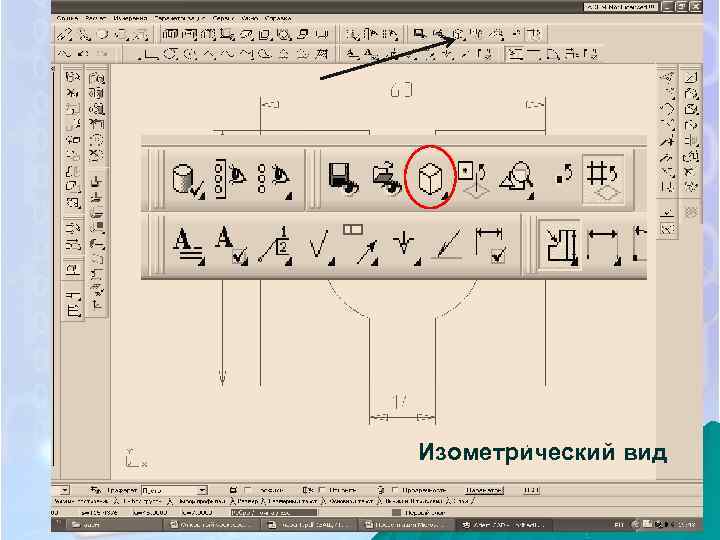Toggle the profile dimension tool with arrow
The image size is (720, 540).
point(560,246)
